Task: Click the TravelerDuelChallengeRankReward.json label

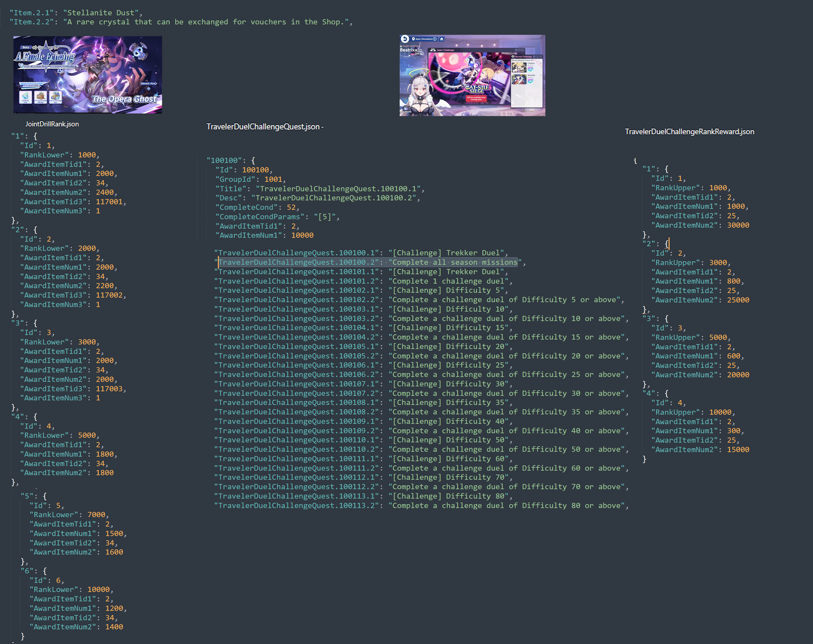Action: click(x=689, y=132)
